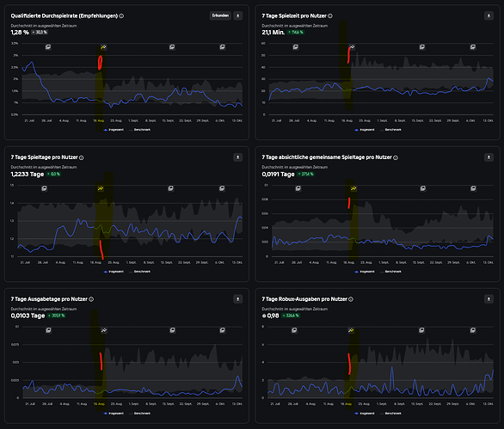The height and width of the screenshot is (429, 504).
Task: Toggle Insgesamt series in Durchspielrate chart legend
Action: pyautogui.click(x=114, y=130)
